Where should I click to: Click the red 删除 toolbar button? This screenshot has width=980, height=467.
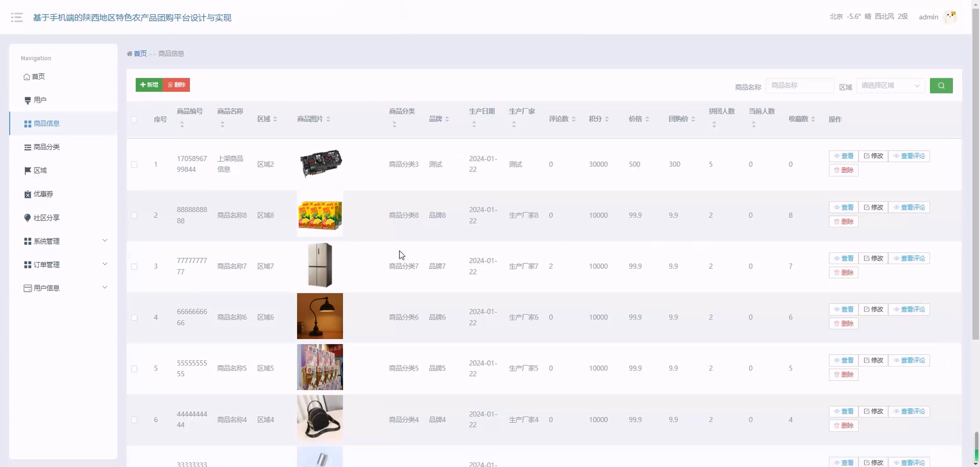(176, 85)
